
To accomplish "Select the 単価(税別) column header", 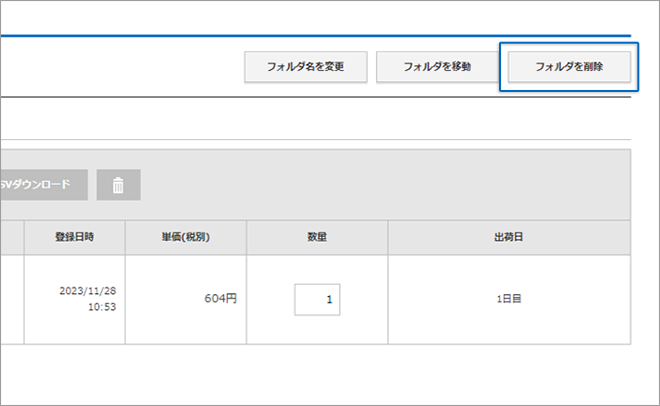I will click(185, 237).
